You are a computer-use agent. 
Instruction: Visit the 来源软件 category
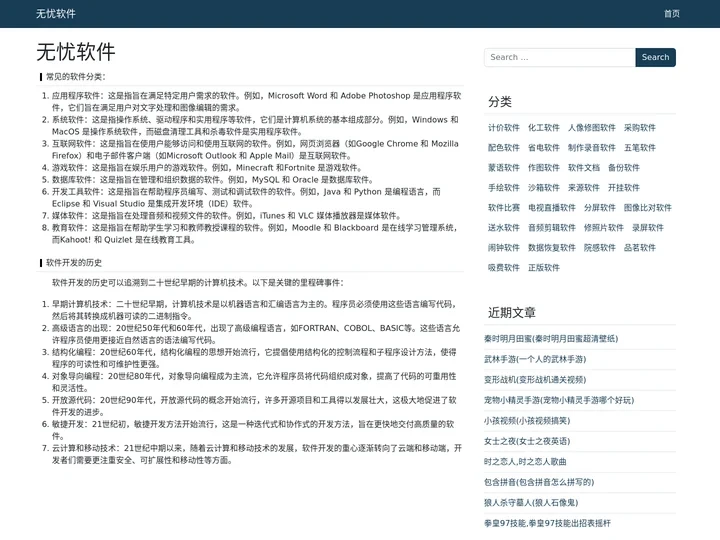[x=584, y=188]
